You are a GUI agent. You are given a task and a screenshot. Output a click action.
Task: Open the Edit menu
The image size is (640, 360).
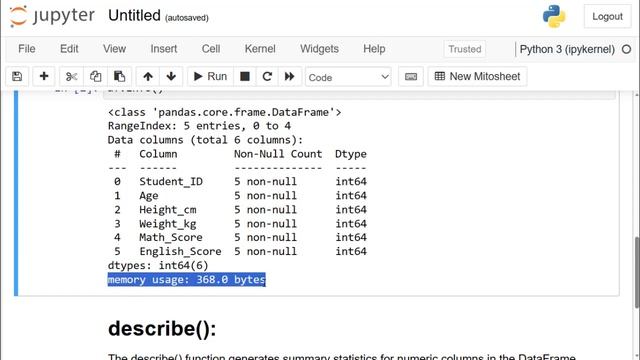[69, 49]
